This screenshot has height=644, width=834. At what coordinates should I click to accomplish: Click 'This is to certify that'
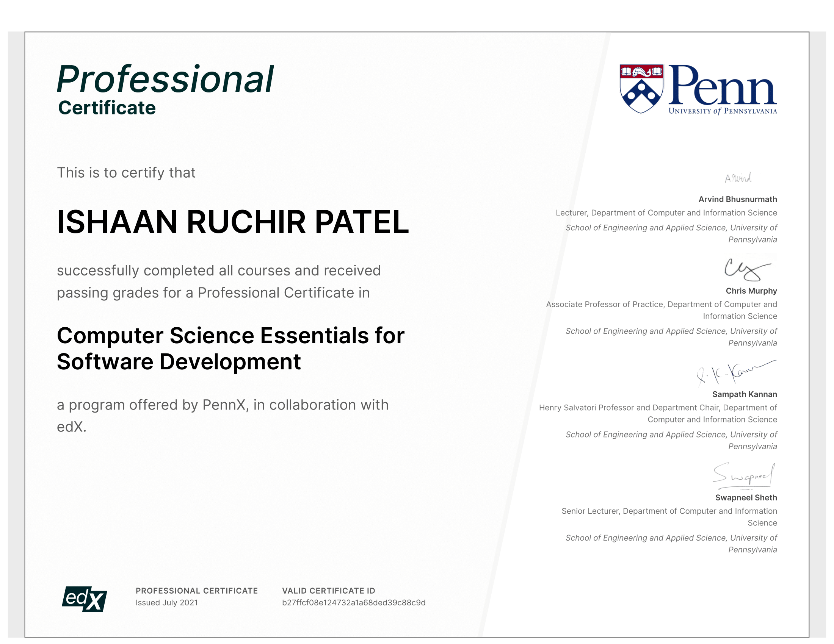tap(126, 172)
